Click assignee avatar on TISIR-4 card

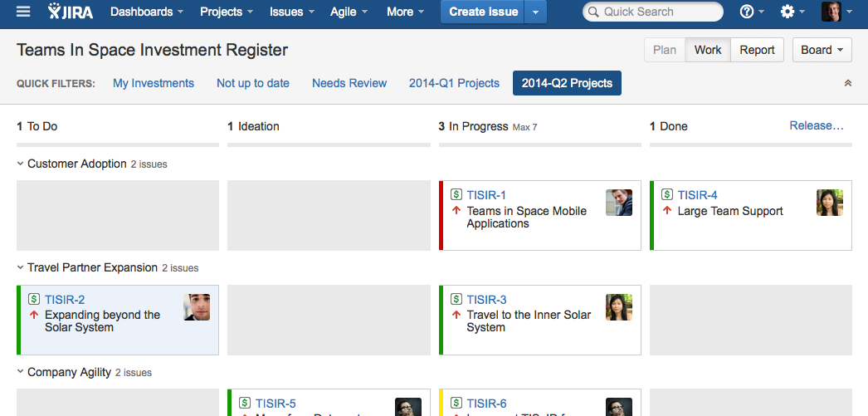tap(830, 202)
